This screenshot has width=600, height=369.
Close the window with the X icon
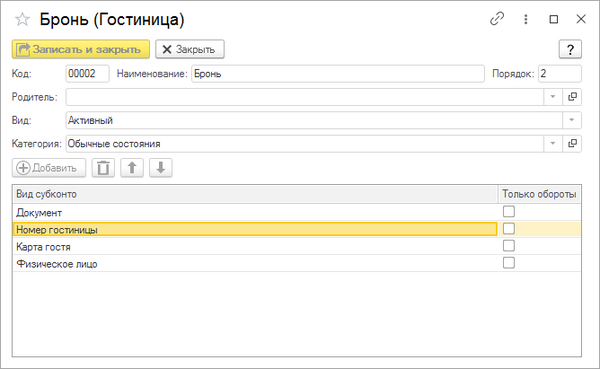581,19
